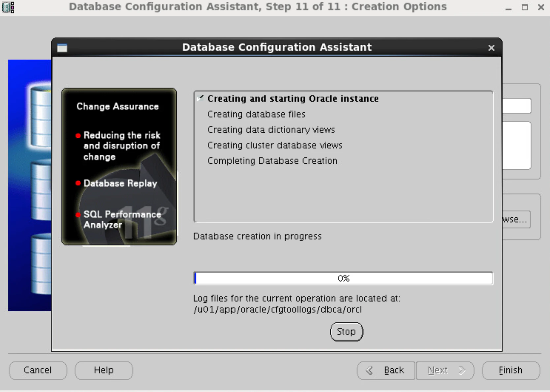Open Help in the wizard window
This screenshot has height=392, width=550.
[104, 370]
